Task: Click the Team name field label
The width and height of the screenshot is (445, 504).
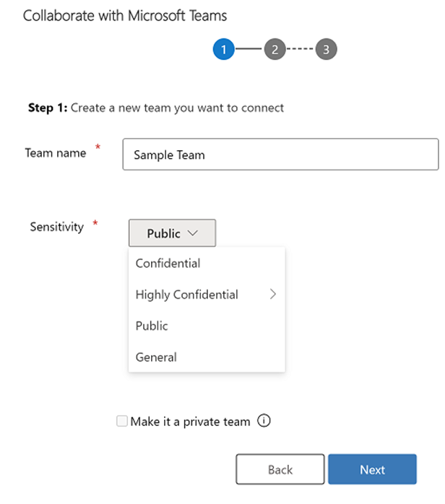Action: [x=56, y=153]
